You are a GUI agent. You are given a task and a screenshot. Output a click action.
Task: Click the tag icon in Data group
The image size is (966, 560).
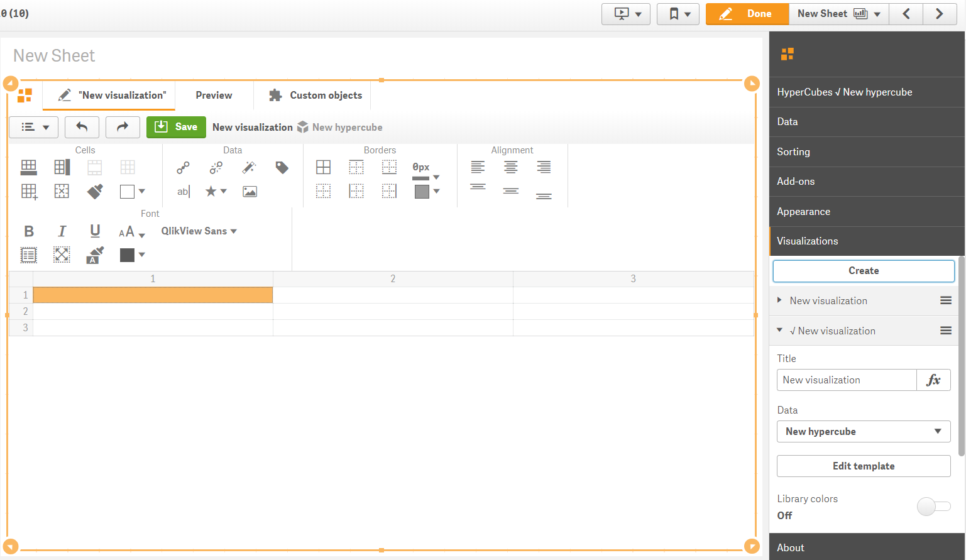(282, 167)
